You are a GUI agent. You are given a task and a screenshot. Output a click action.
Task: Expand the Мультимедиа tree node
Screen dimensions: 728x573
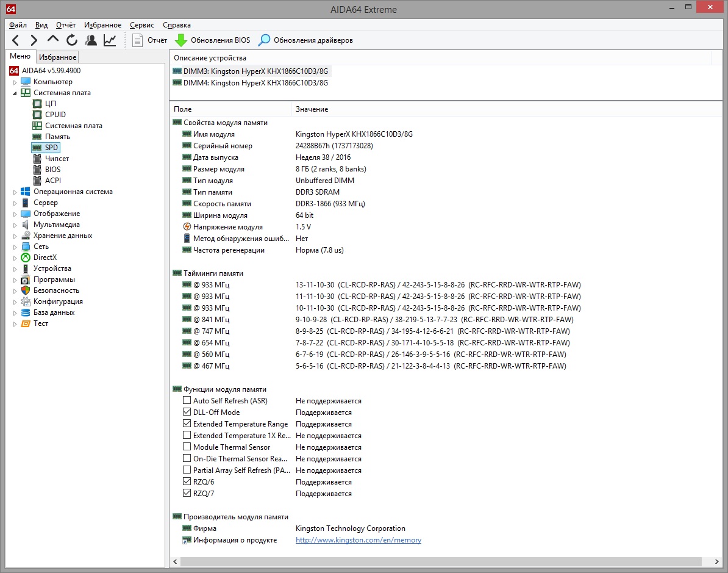15,225
